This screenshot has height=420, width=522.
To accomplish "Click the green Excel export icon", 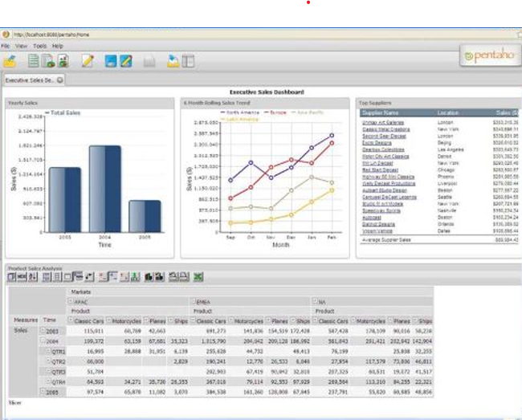I will click(198, 276).
